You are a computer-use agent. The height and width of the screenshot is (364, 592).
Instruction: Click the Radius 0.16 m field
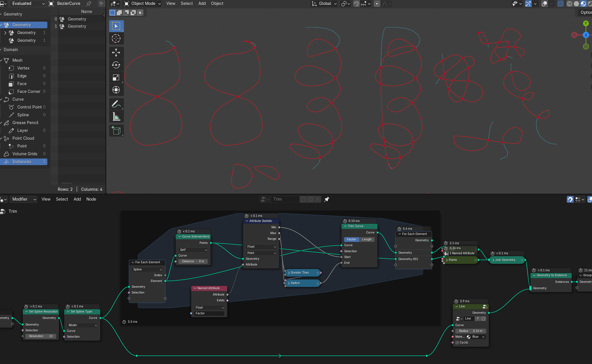click(471, 331)
